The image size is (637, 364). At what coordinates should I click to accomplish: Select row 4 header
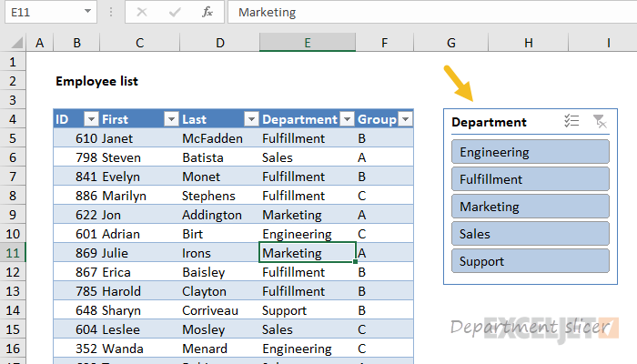[x=13, y=119]
